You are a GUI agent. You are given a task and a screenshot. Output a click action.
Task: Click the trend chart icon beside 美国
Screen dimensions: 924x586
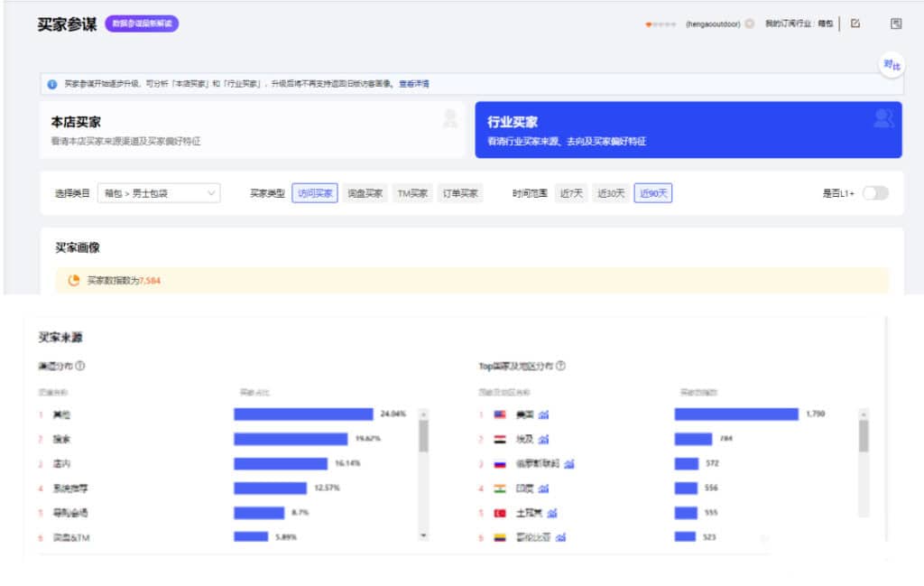(x=544, y=414)
